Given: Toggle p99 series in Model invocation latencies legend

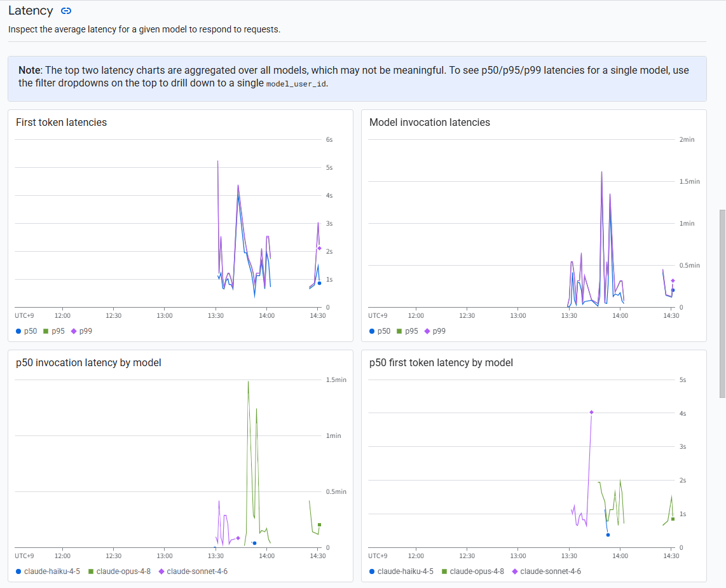Looking at the screenshot, I should coord(435,331).
